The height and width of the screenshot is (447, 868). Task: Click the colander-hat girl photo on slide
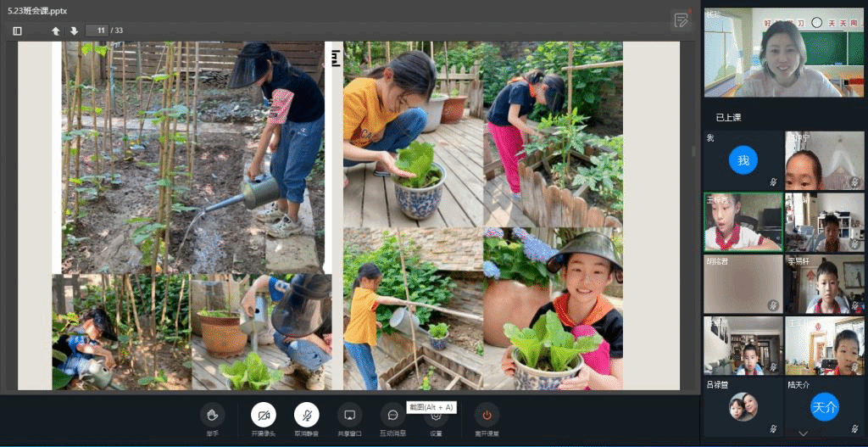click(553, 309)
